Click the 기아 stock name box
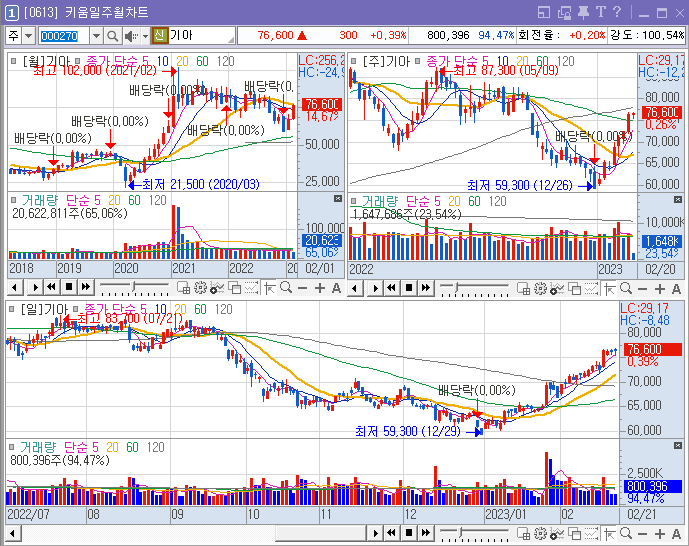The image size is (689, 546). click(x=201, y=35)
